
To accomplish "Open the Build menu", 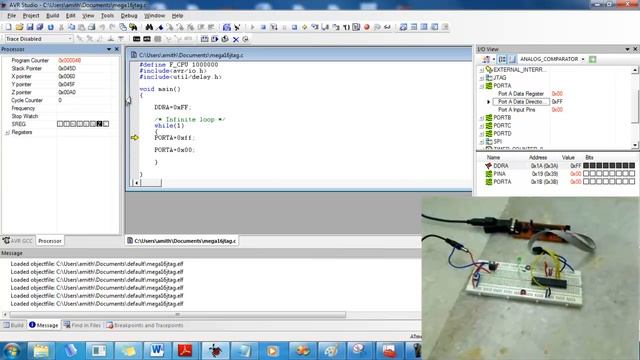I will click(x=52, y=16).
